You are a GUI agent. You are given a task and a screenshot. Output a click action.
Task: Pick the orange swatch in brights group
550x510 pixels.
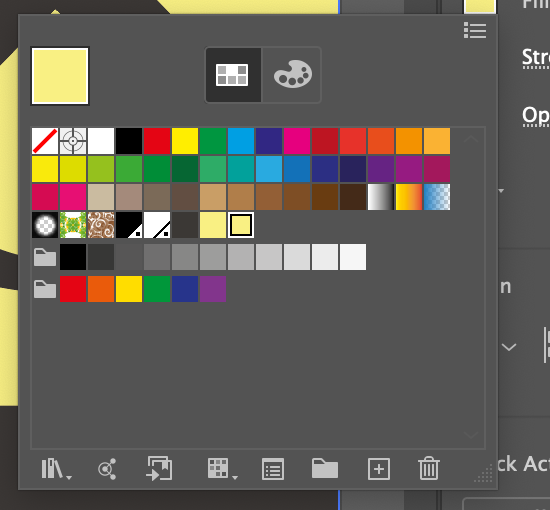(x=101, y=289)
